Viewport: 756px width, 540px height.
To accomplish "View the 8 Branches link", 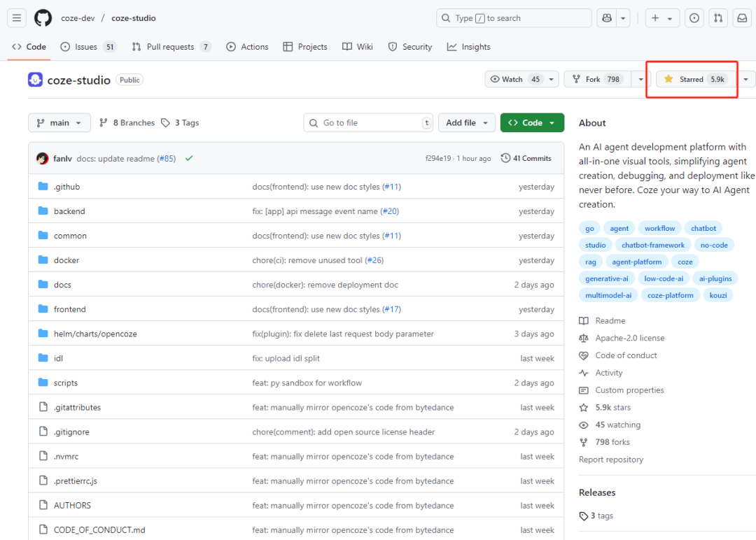I will [127, 123].
